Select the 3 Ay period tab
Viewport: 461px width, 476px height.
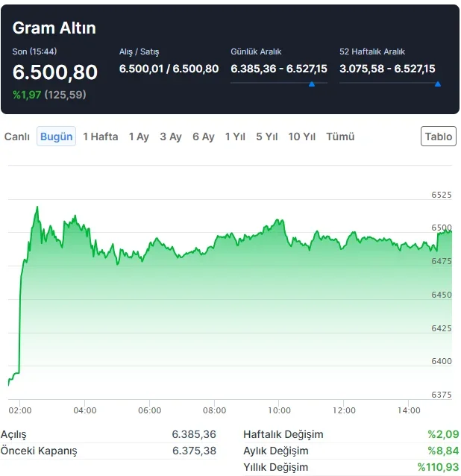click(x=171, y=137)
